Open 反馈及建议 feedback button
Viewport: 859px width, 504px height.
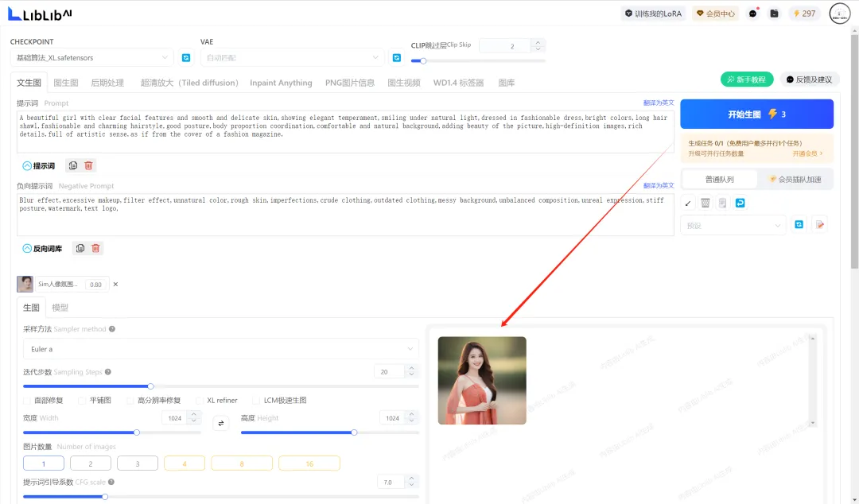[x=809, y=79]
